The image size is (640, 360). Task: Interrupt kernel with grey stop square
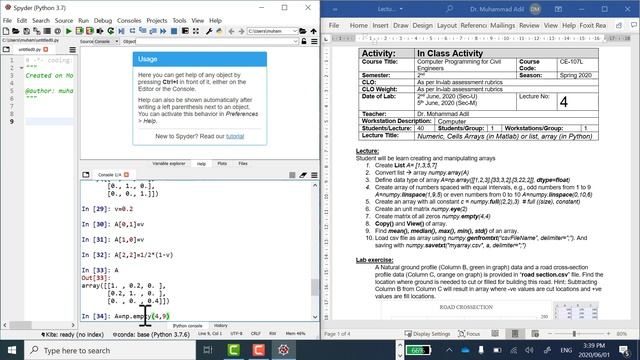click(x=292, y=175)
